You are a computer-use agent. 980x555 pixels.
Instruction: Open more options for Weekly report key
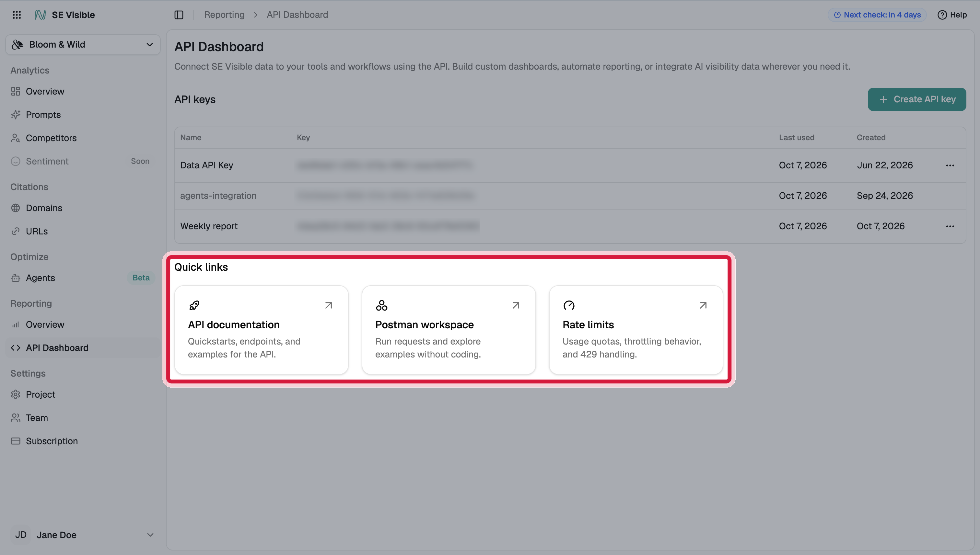[950, 226]
